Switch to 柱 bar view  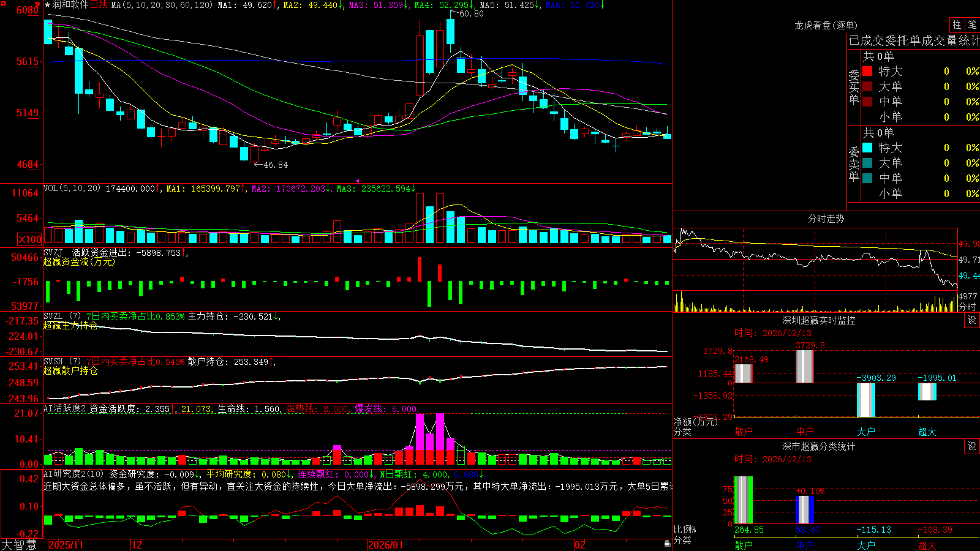[x=957, y=24]
